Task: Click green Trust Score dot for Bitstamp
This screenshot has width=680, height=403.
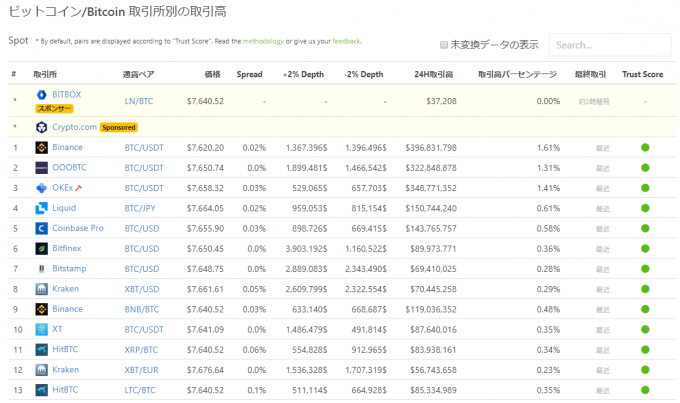Action: coord(645,269)
